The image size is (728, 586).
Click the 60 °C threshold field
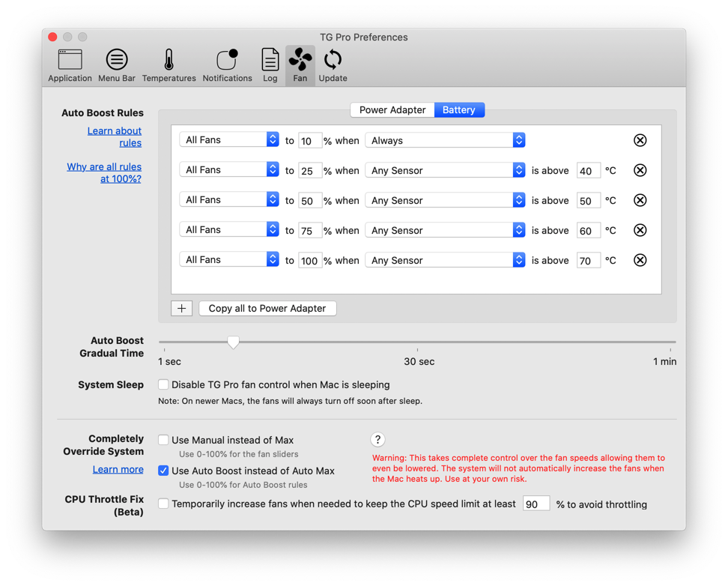click(588, 231)
